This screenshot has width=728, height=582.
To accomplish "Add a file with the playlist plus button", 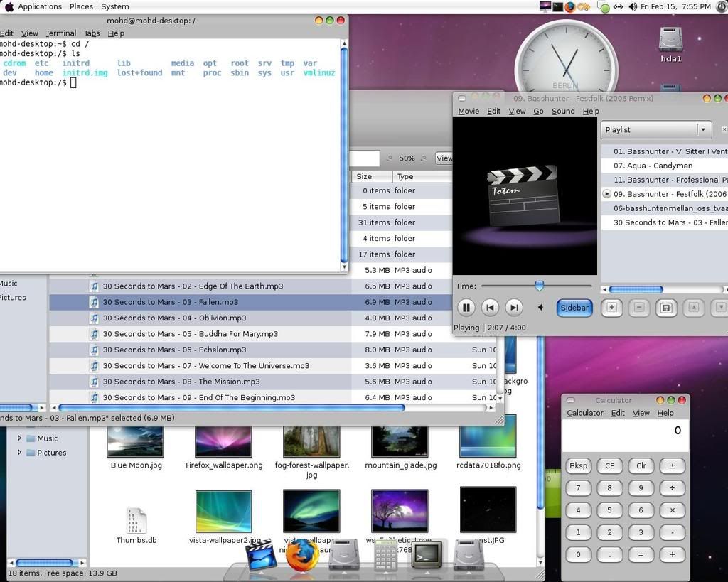I will point(612,308).
